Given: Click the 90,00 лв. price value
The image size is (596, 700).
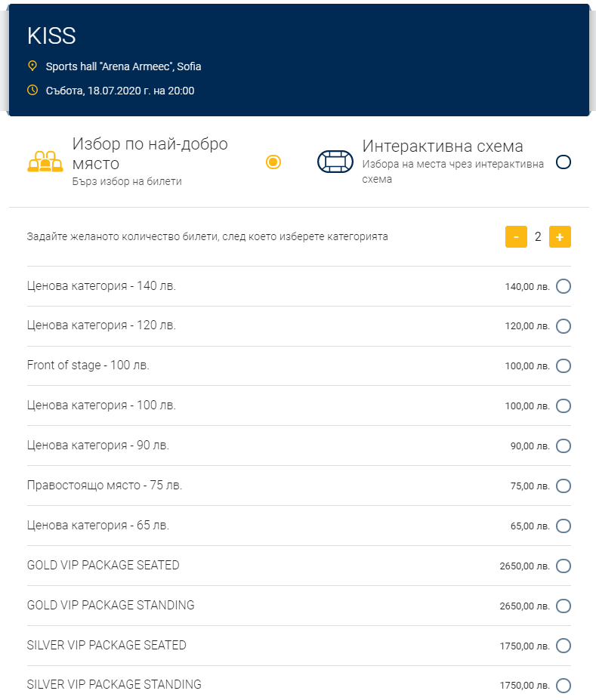Looking at the screenshot, I should (530, 446).
